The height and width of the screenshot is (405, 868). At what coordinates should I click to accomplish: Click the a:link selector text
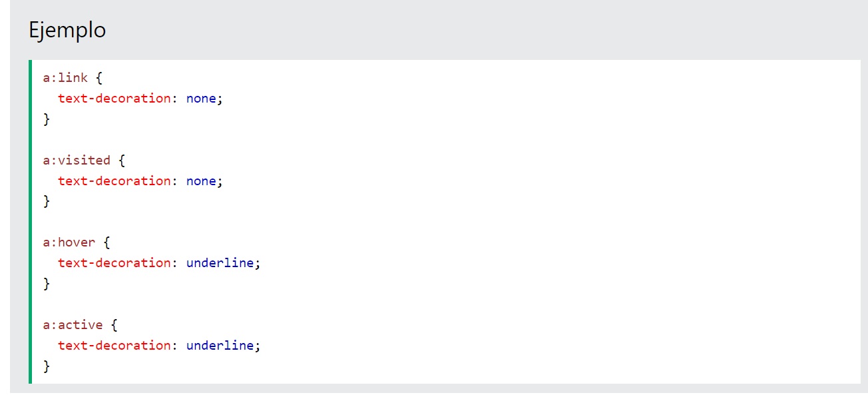(x=65, y=78)
